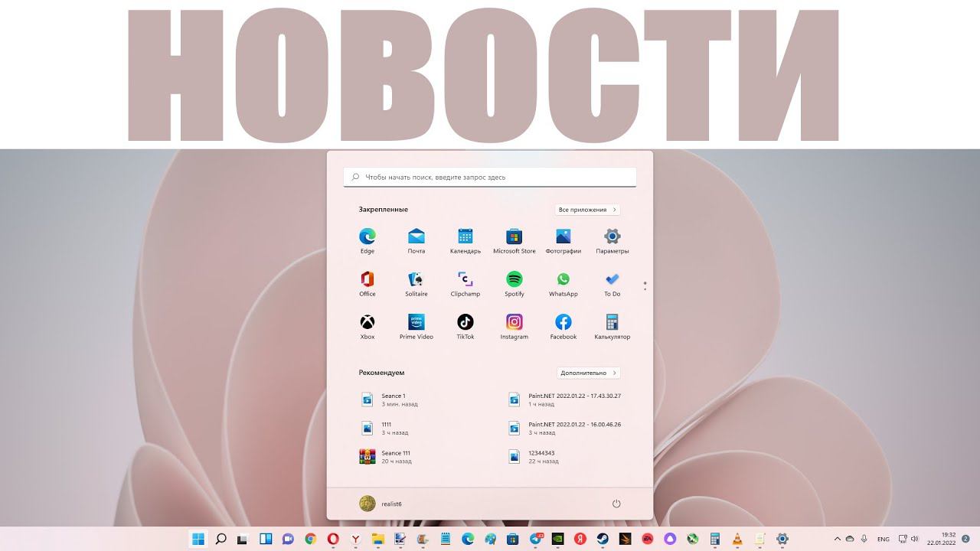The image size is (980, 551).
Task: Open Task View on taskbar
Action: tap(243, 539)
